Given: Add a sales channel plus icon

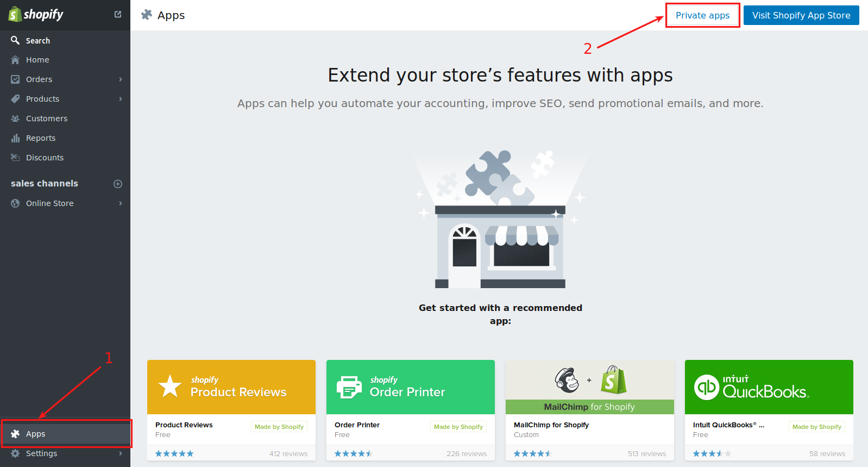Looking at the screenshot, I should pos(118,184).
